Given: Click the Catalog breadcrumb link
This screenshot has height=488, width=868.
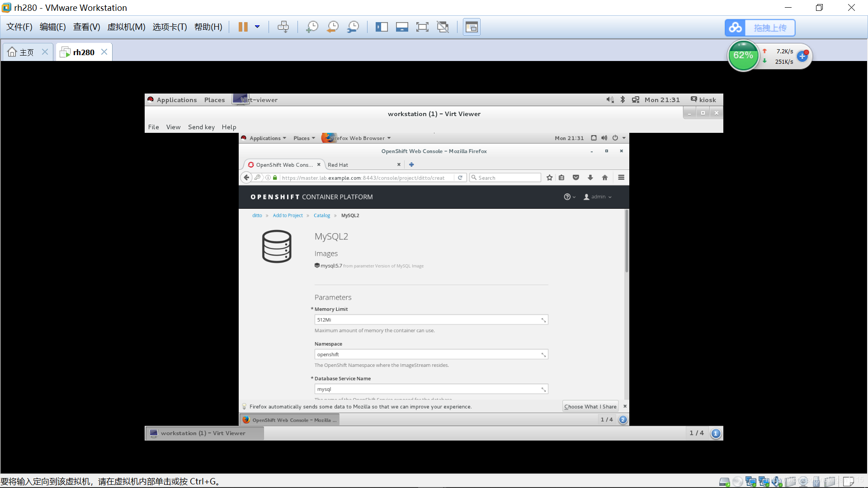Looking at the screenshot, I should [322, 216].
